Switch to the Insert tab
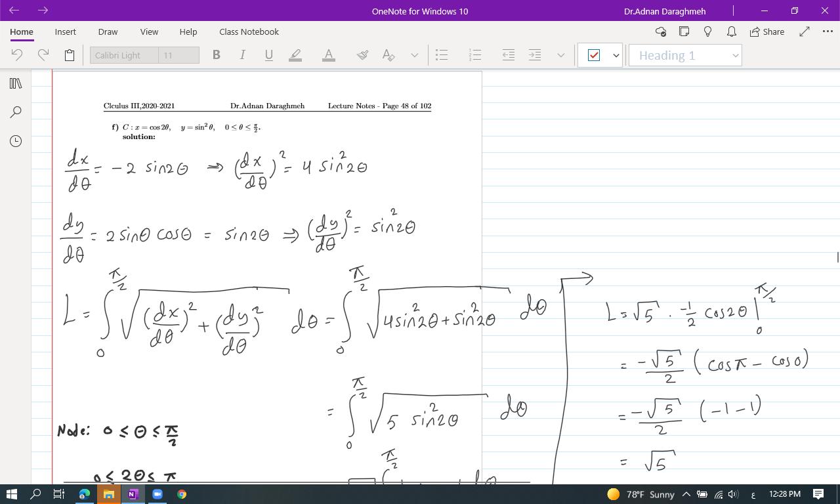This screenshot has height=504, width=840. [x=65, y=31]
